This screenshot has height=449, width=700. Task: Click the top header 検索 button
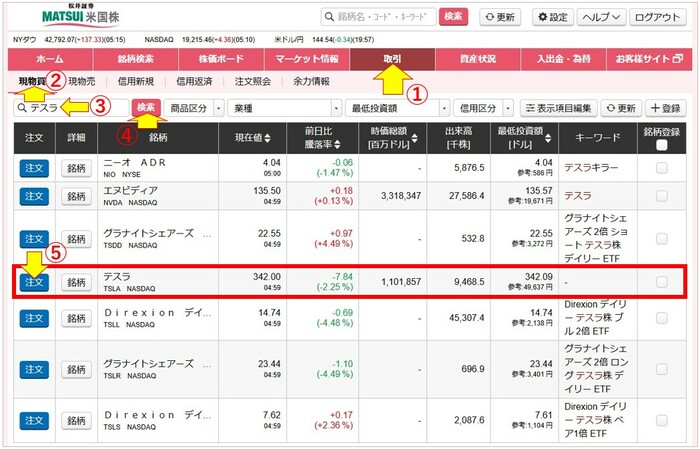click(453, 17)
